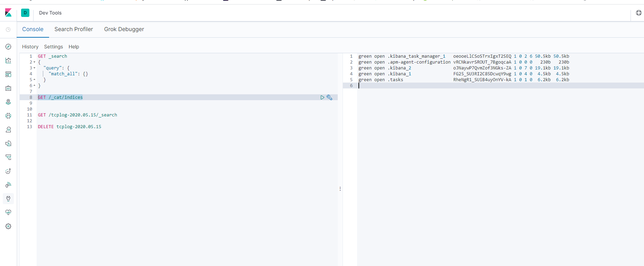Open Uptime from the sidebar
Image resolution: width=644 pixels, height=266 pixels.
8,171
